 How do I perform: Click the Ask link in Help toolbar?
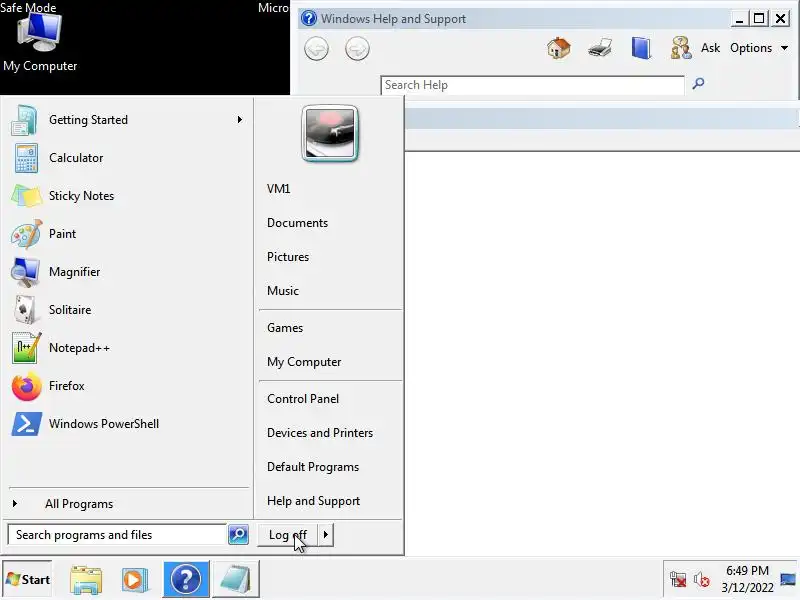pos(710,48)
